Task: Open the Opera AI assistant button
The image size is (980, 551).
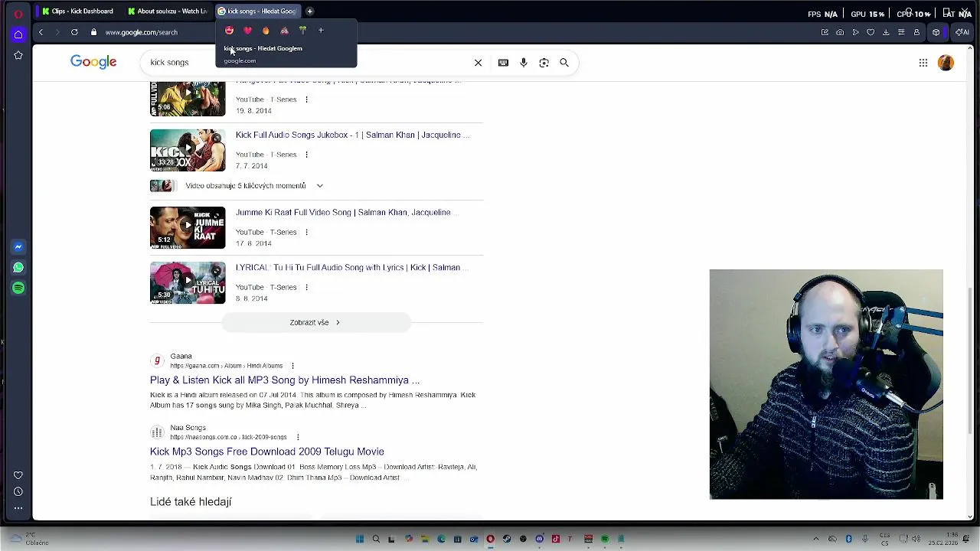Action: 962,32
